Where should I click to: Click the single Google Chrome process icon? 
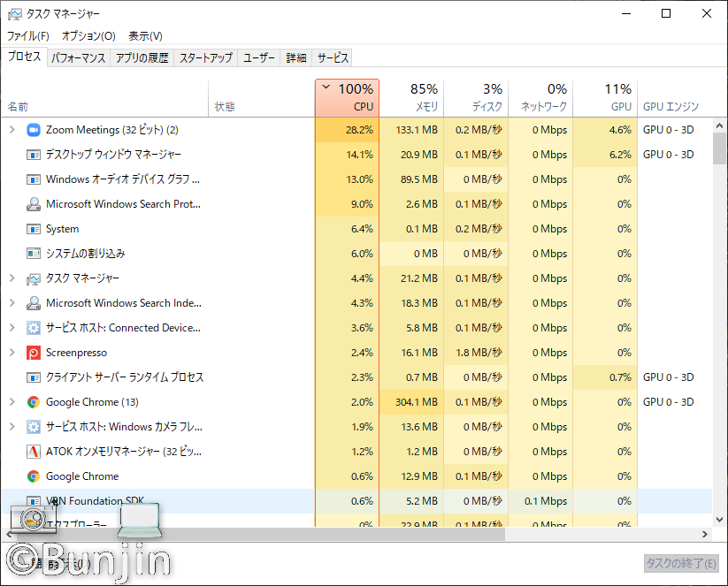[x=33, y=476]
